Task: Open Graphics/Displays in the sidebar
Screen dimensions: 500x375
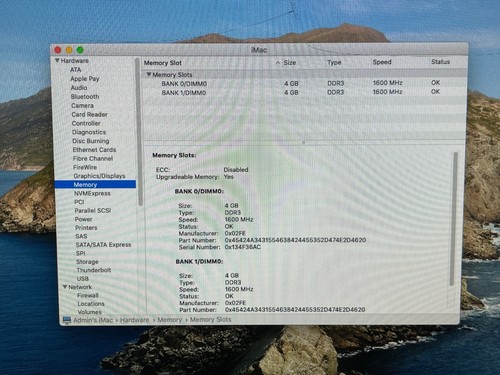Action: pos(99,176)
